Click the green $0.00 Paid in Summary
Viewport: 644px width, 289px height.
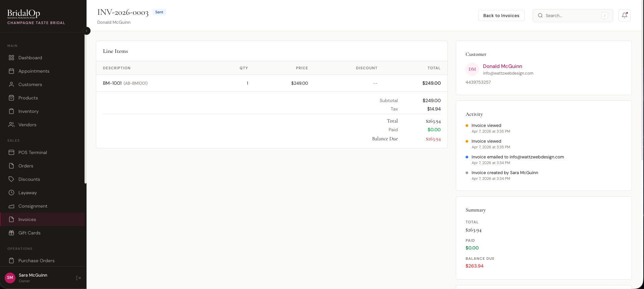472,248
